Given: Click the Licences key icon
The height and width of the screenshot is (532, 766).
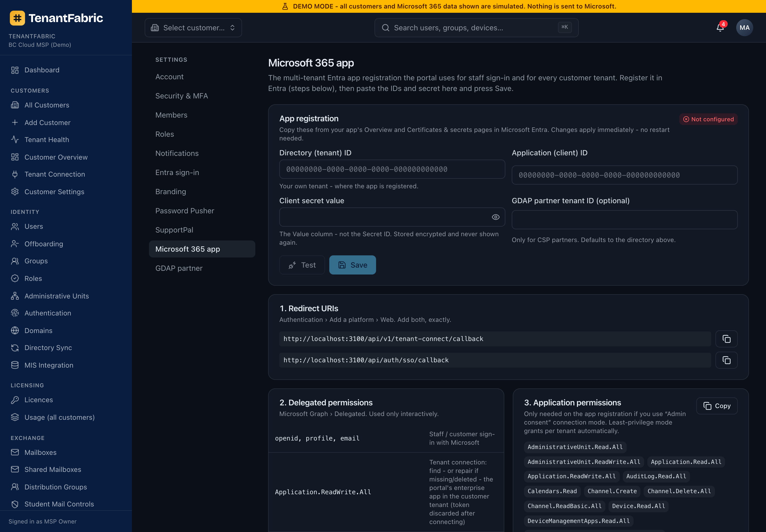Looking at the screenshot, I should [15, 400].
